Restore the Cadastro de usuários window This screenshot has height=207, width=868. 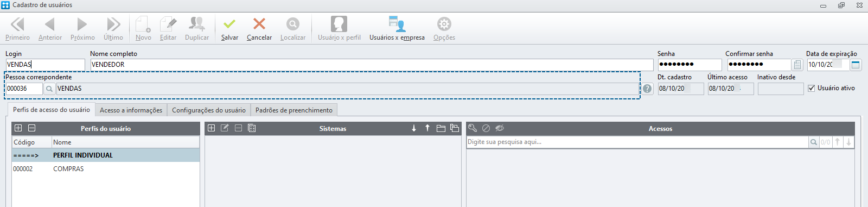click(841, 5)
